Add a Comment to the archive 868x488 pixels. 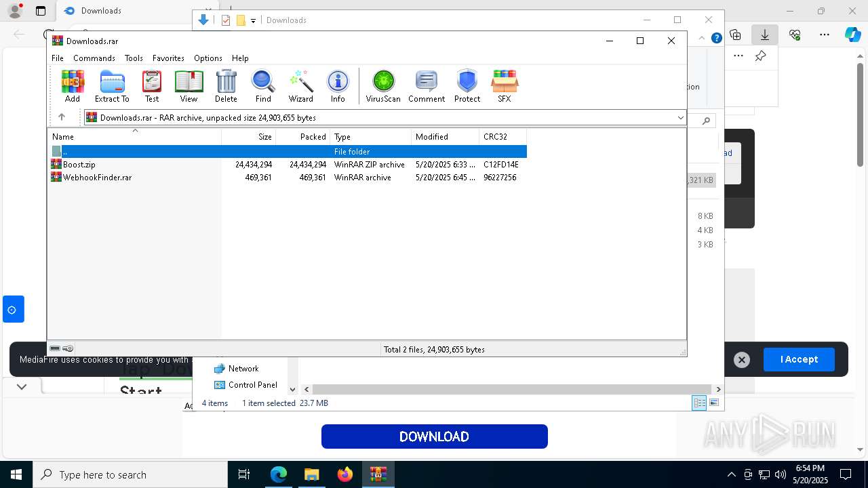[427, 86]
